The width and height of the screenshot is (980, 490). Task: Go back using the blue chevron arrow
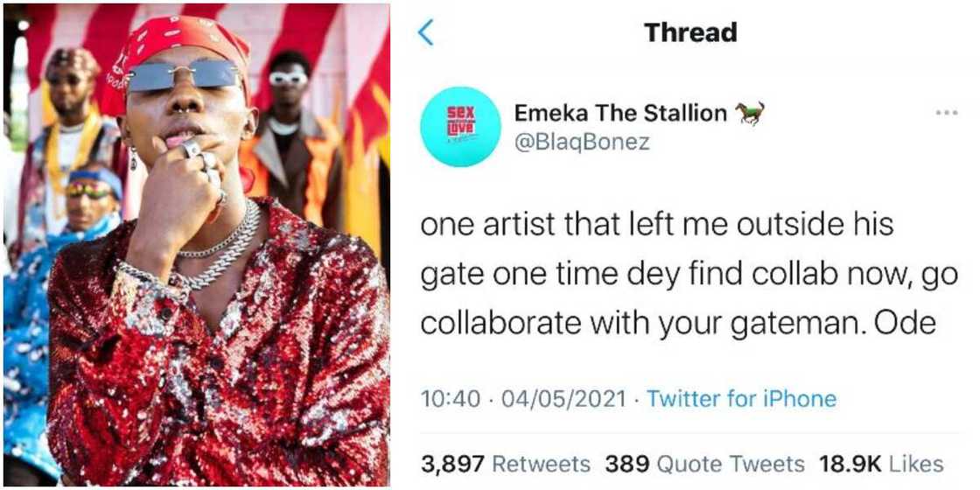(426, 33)
